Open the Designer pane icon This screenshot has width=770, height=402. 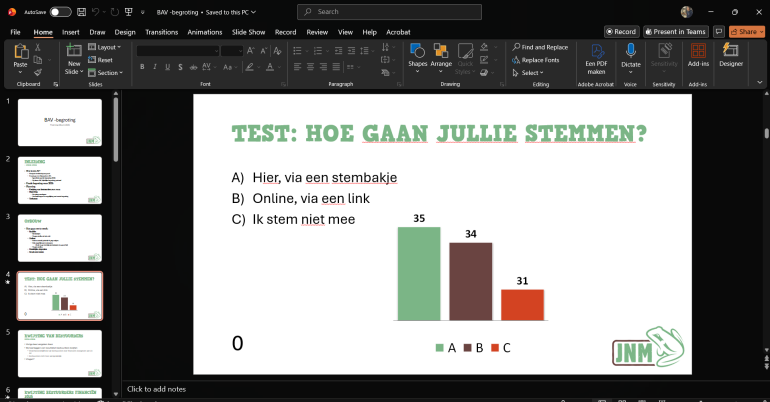point(730,50)
